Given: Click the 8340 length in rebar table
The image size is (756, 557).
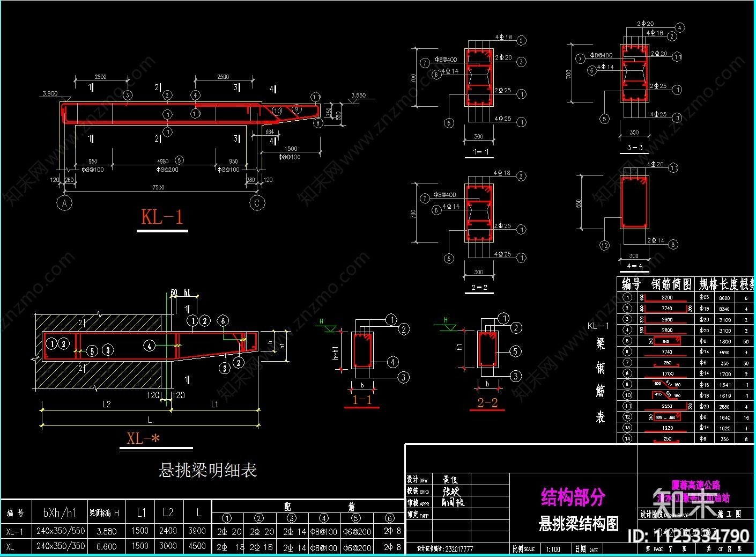Looking at the screenshot, I should click(724, 309).
